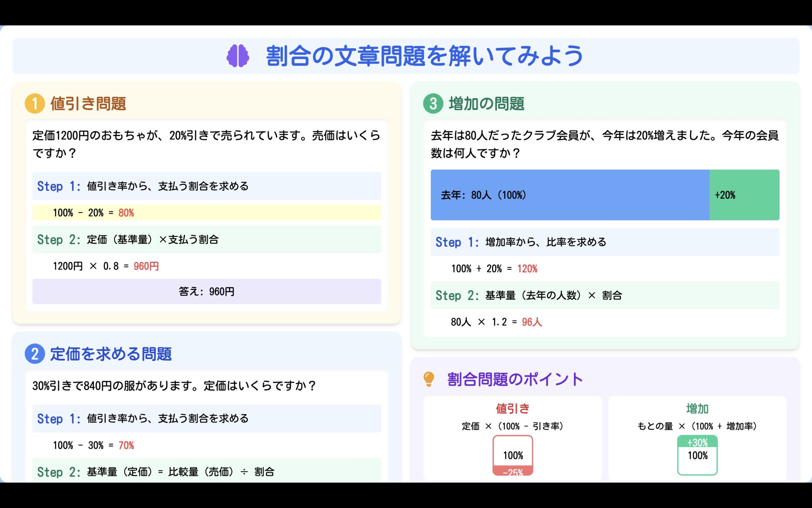This screenshot has width=812, height=508.
Task: Click the formula もとの量 ×（100% + 増加率）
Action: [697, 426]
